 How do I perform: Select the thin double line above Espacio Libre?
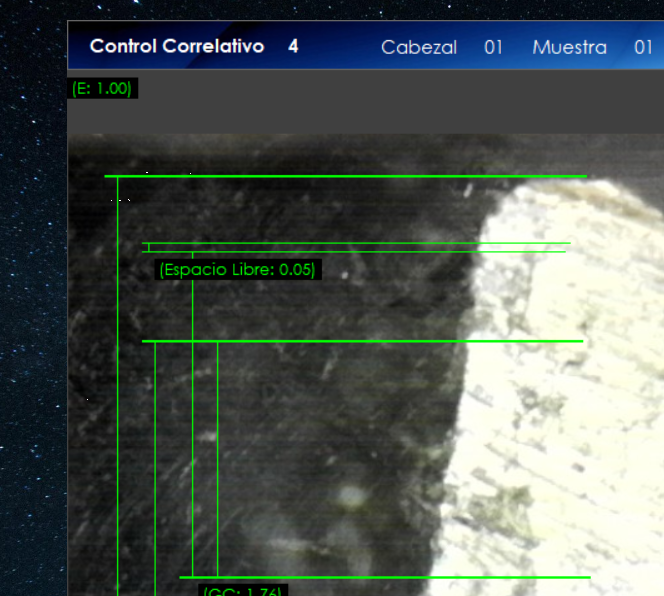pos(360,247)
